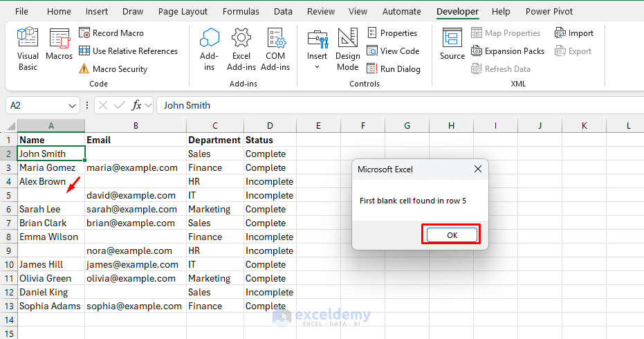This screenshot has height=339, width=644.
Task: Switch to the Home tab
Action: coord(59,12)
